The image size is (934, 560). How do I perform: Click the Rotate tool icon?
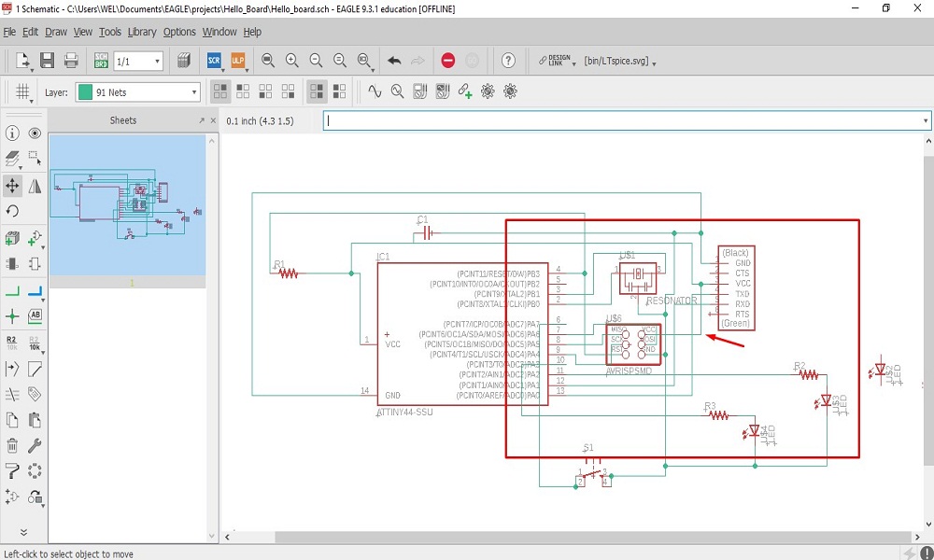pos(13,211)
